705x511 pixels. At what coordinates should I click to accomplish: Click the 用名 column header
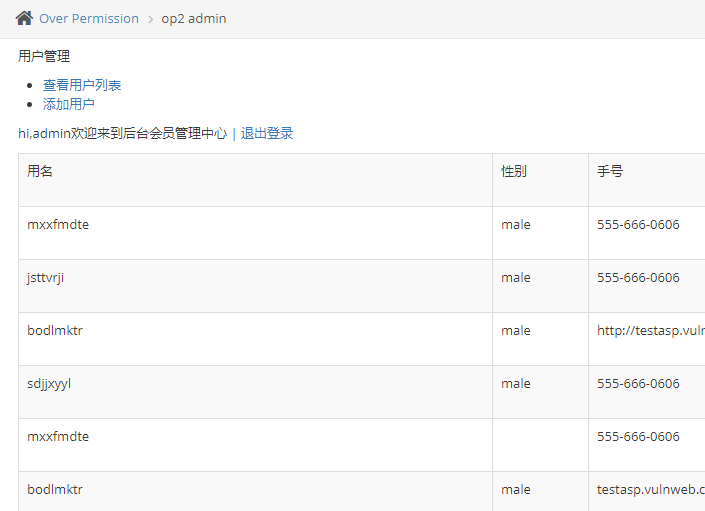[x=255, y=180]
